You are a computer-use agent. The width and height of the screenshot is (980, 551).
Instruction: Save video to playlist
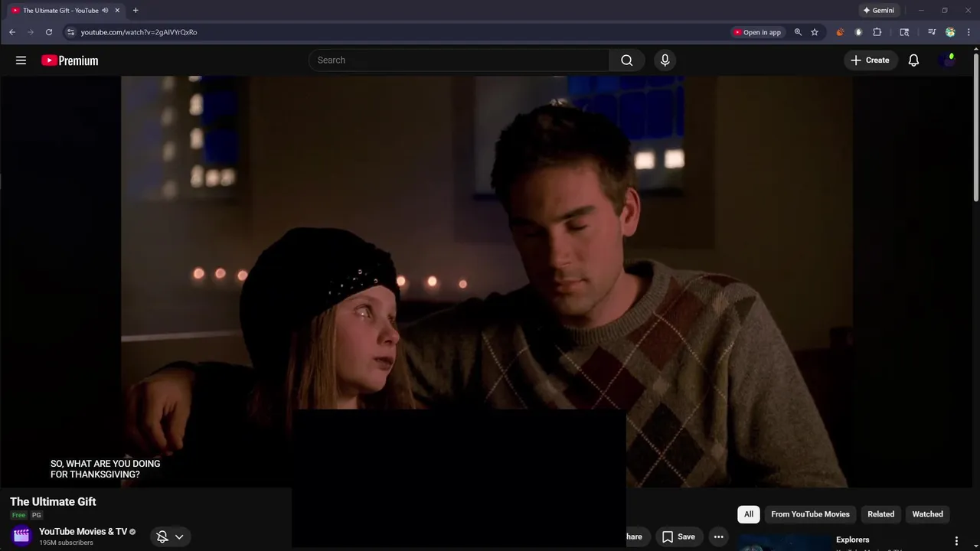click(678, 536)
